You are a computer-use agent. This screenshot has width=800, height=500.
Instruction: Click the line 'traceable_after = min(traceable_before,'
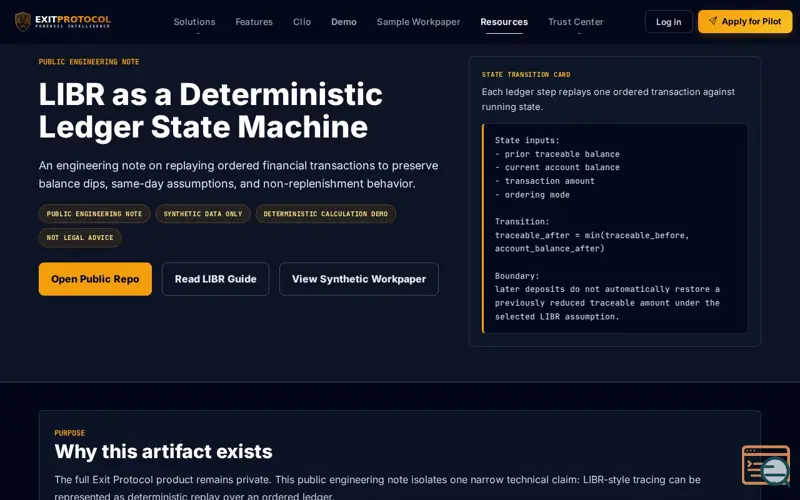pyautogui.click(x=592, y=235)
